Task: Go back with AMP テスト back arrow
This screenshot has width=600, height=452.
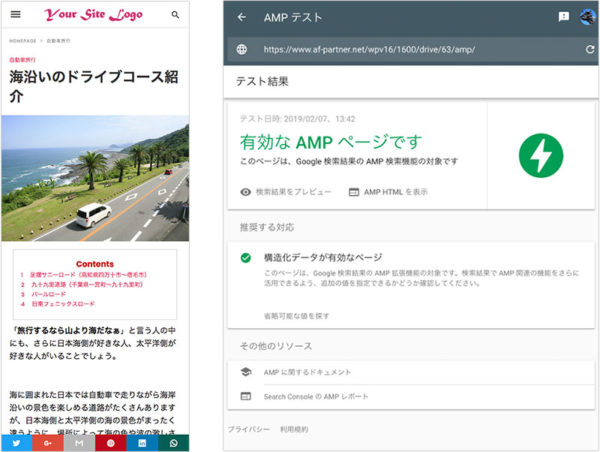Action: pyautogui.click(x=241, y=17)
